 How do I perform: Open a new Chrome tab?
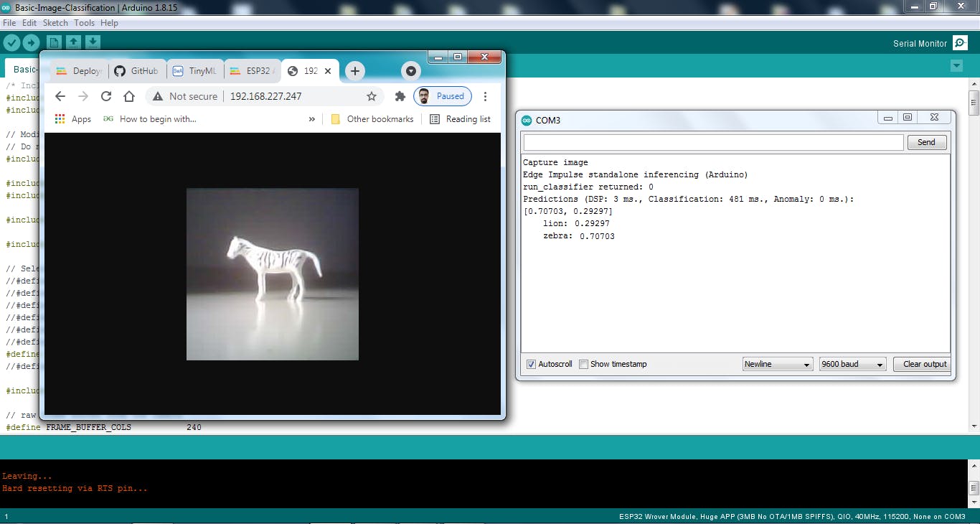pos(355,71)
